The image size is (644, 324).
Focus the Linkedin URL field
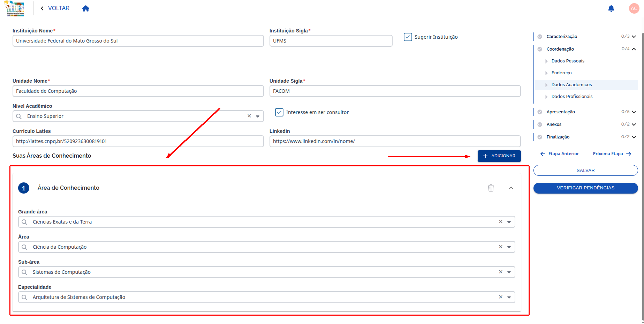pos(395,141)
